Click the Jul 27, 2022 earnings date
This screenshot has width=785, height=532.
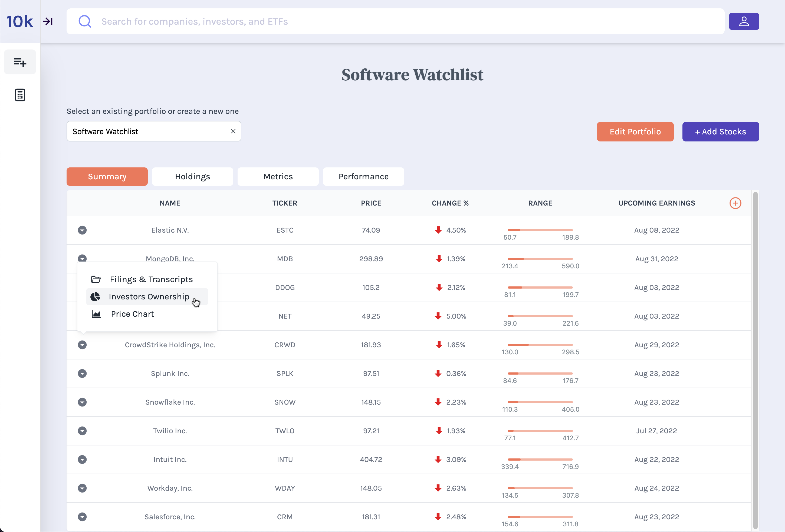point(657,431)
